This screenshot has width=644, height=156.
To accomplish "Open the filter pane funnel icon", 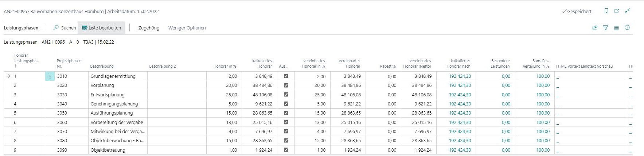I will 606,28.
